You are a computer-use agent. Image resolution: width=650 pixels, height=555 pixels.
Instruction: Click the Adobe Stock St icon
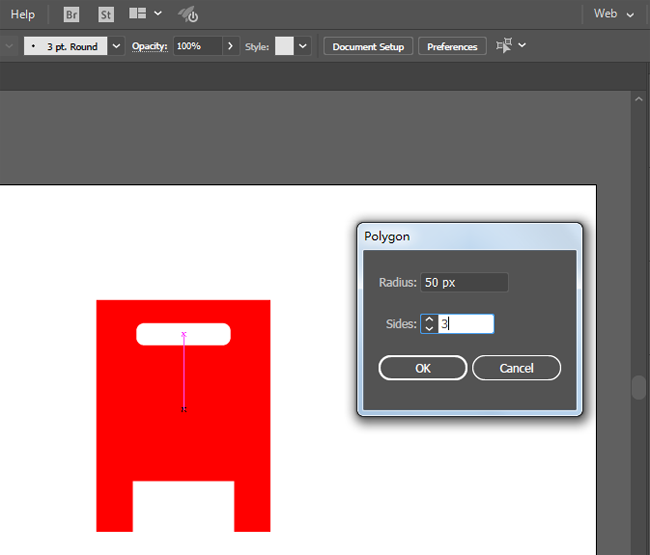(106, 14)
